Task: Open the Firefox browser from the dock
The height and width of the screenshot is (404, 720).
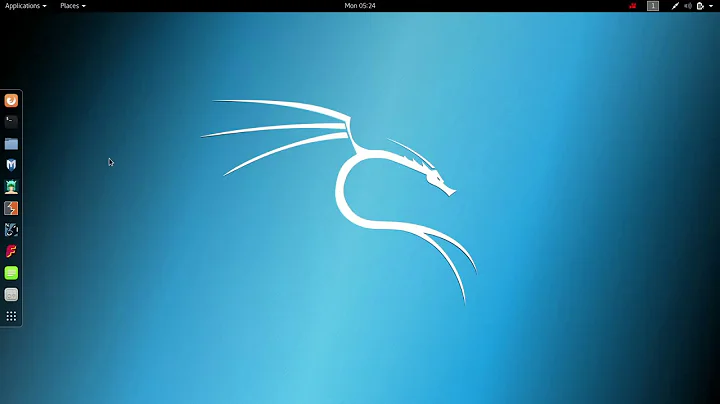Action: pos(11,100)
